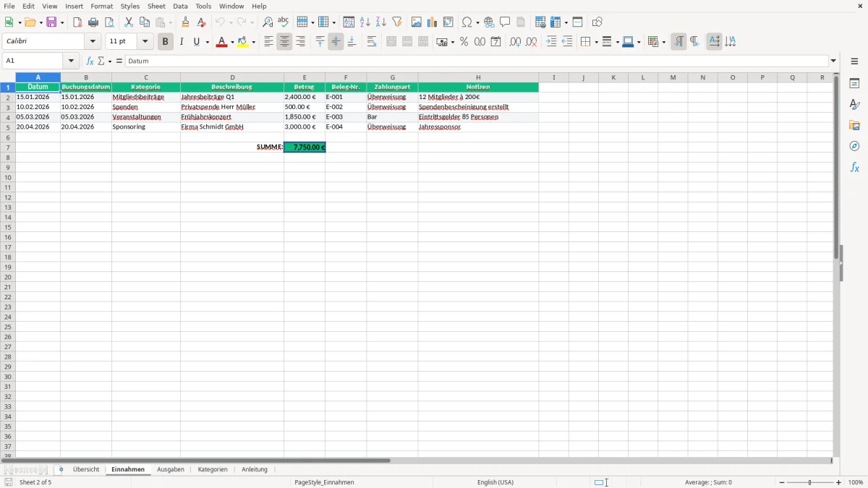
Task: Sort descending Z to A
Action: tap(381, 22)
